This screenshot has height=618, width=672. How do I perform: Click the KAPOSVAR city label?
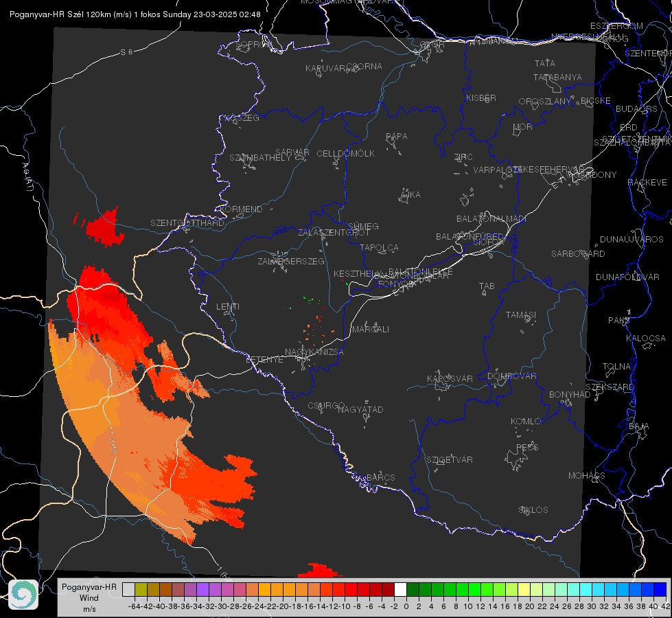tap(450, 378)
